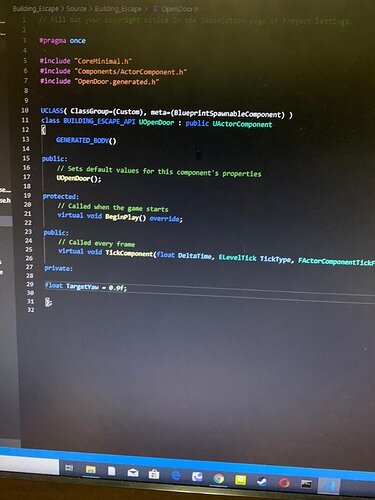This screenshot has width=375, height=500.
Task: Click line number 10 in gutter
Action: (x=25, y=110)
